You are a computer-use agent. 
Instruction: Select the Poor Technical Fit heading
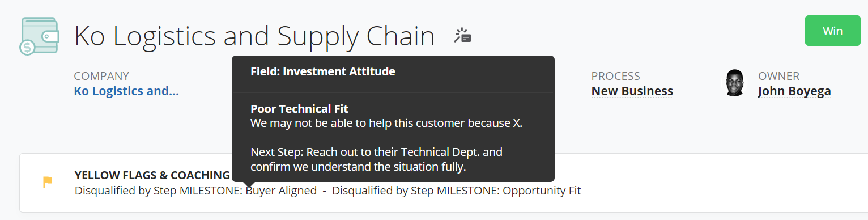pos(299,109)
